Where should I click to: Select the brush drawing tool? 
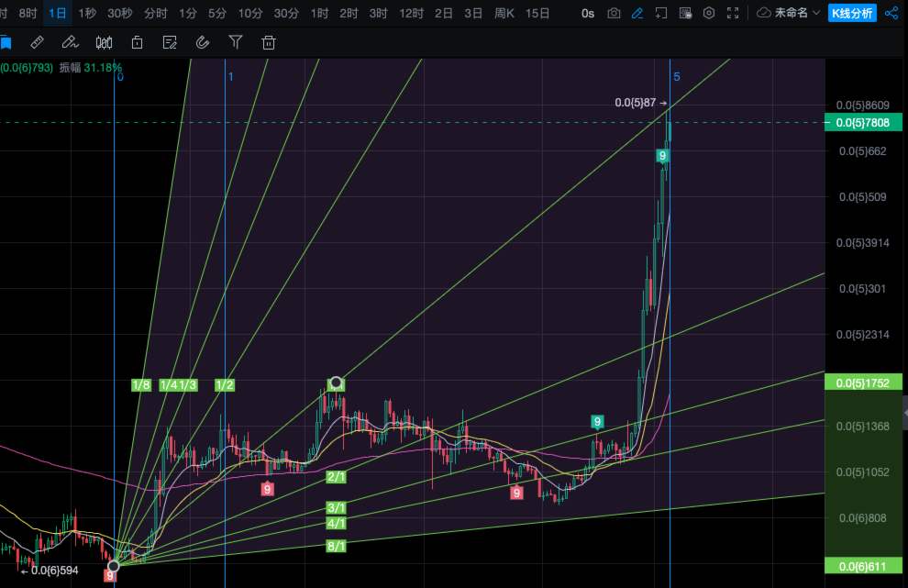[70, 42]
